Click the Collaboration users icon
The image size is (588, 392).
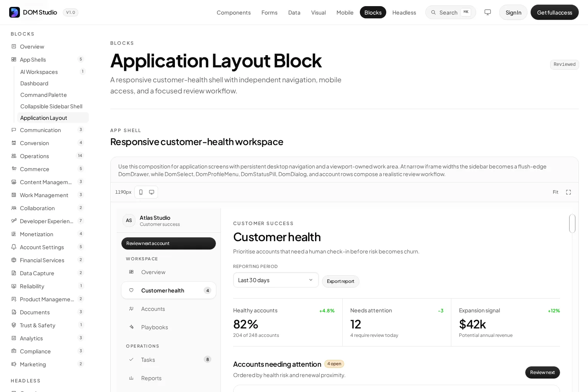(x=14, y=208)
